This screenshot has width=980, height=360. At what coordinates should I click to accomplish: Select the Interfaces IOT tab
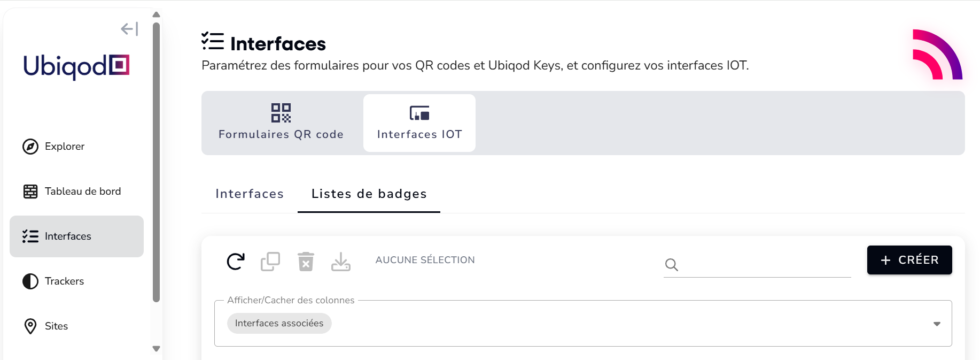coord(419,123)
